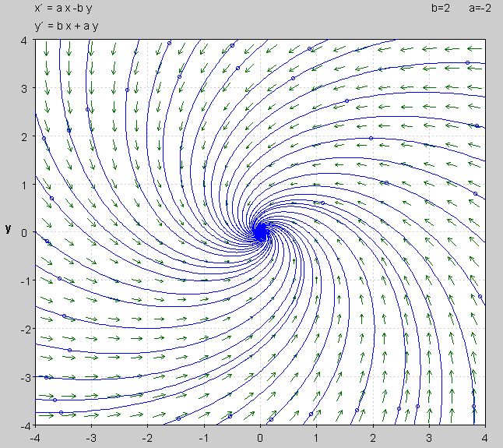503x448 pixels.
Task: Click tick label "-2" on the vertical axis
Action: tap(24, 330)
